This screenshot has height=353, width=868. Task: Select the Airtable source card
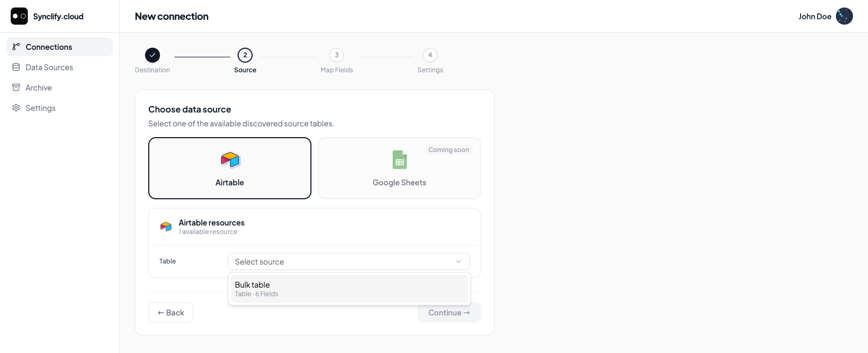(230, 168)
